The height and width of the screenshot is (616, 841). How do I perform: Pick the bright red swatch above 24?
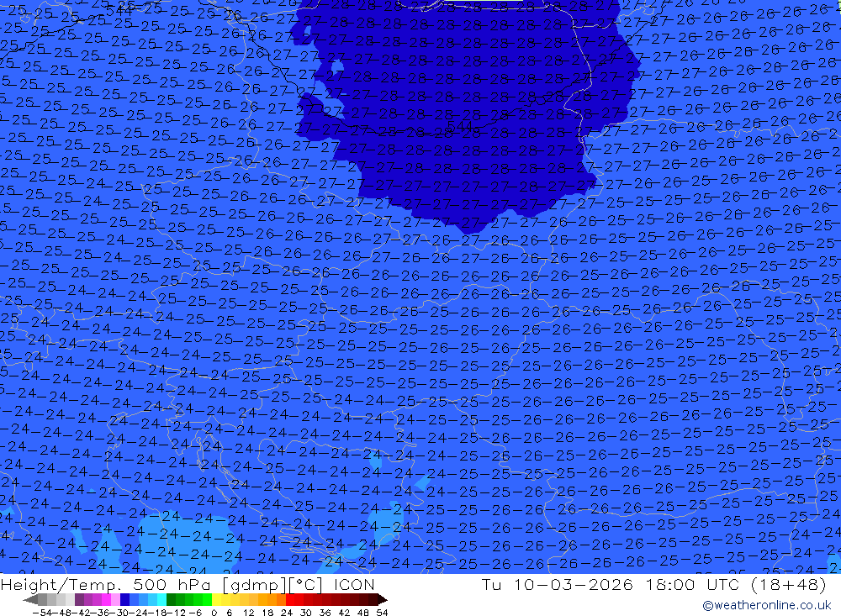point(289,600)
